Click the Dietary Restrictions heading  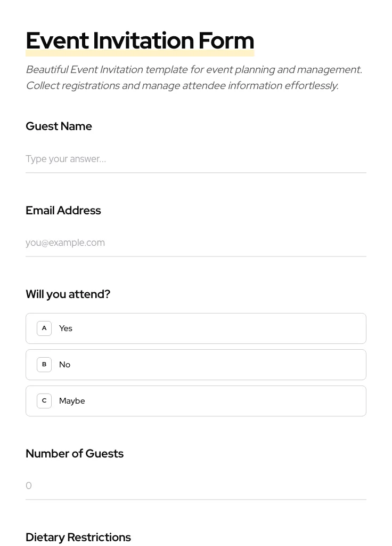pos(78,537)
